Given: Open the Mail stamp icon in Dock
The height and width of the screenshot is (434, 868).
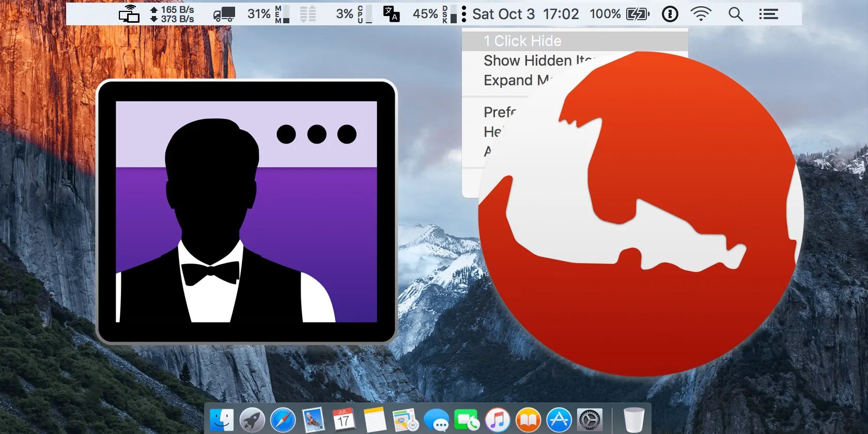Looking at the screenshot, I should [314, 420].
